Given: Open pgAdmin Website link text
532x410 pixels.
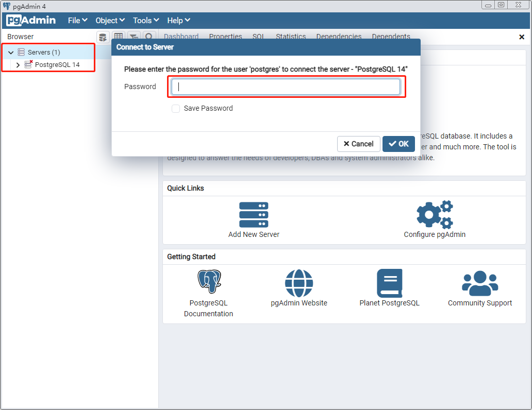Looking at the screenshot, I should tap(299, 303).
